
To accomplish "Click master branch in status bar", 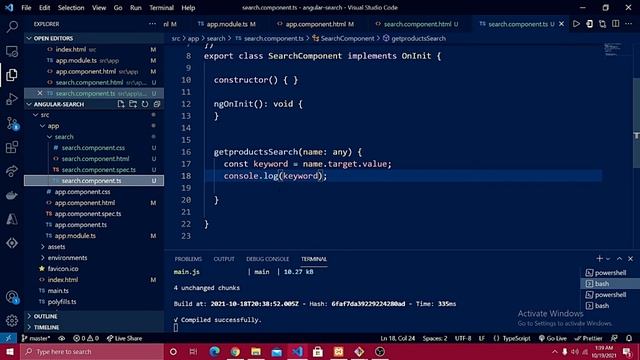I will [36, 338].
